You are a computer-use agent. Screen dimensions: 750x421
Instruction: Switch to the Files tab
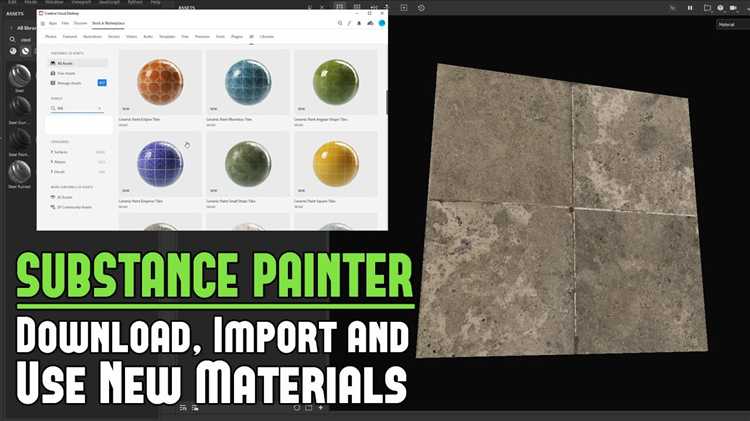[x=65, y=23]
